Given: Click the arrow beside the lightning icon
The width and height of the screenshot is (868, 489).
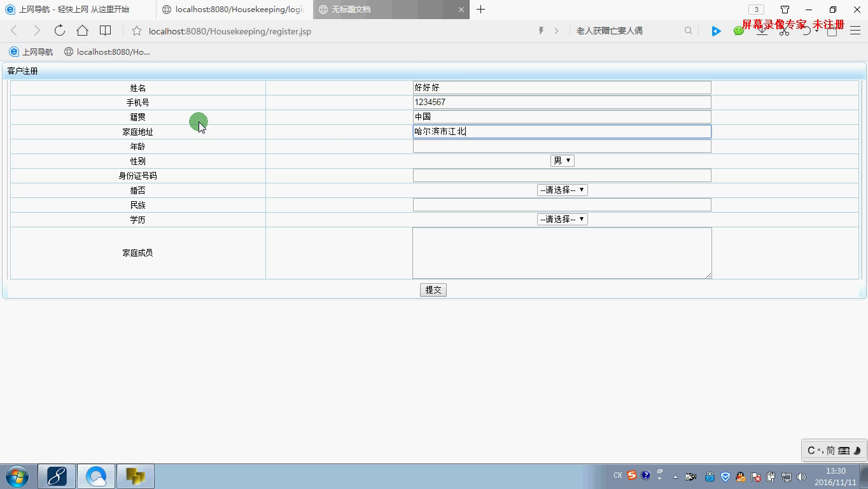Looking at the screenshot, I should [x=557, y=31].
